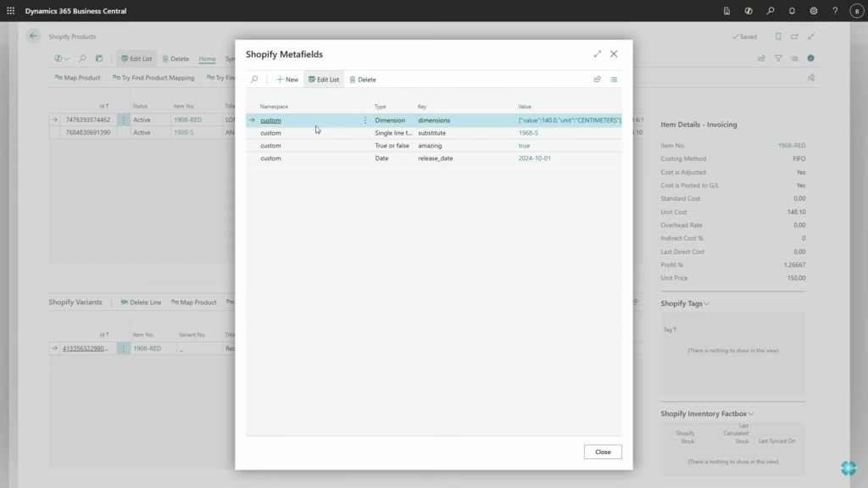The image size is (868, 488).
Task: Open the view dropdown in Products toolbar
Action: click(x=61, y=58)
